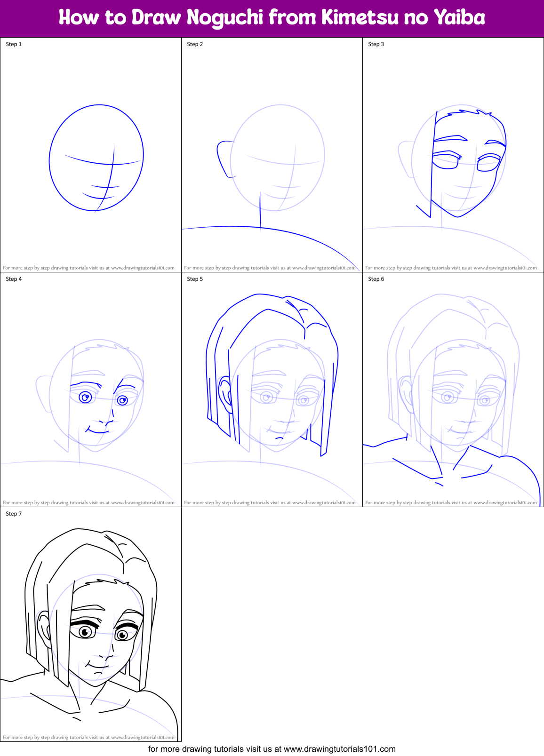Screen dimensions: 544x756
Task: Click the 'Step 6' label
Action: pyautogui.click(x=376, y=279)
